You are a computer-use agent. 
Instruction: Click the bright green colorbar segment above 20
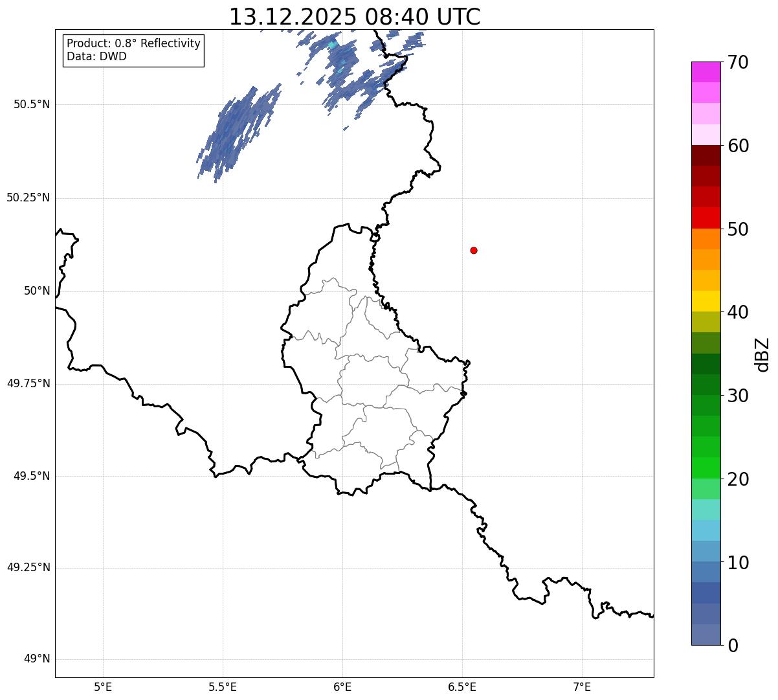(706, 468)
